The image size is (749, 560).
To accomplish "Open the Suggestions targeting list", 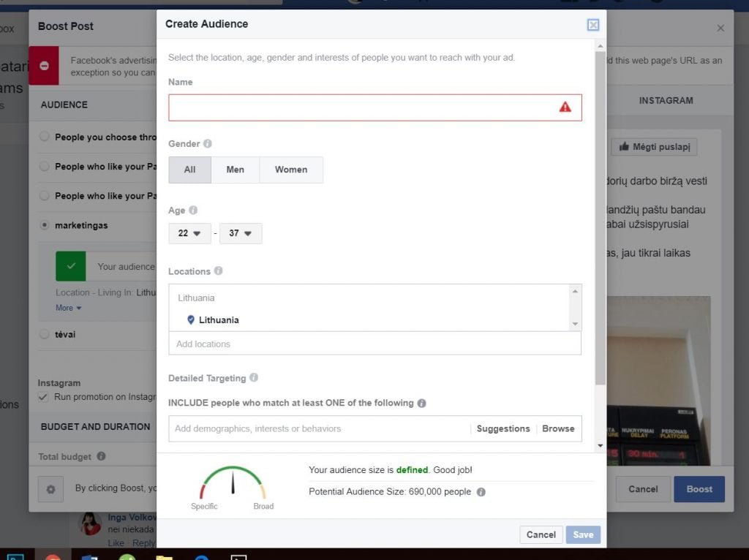I will coord(503,428).
